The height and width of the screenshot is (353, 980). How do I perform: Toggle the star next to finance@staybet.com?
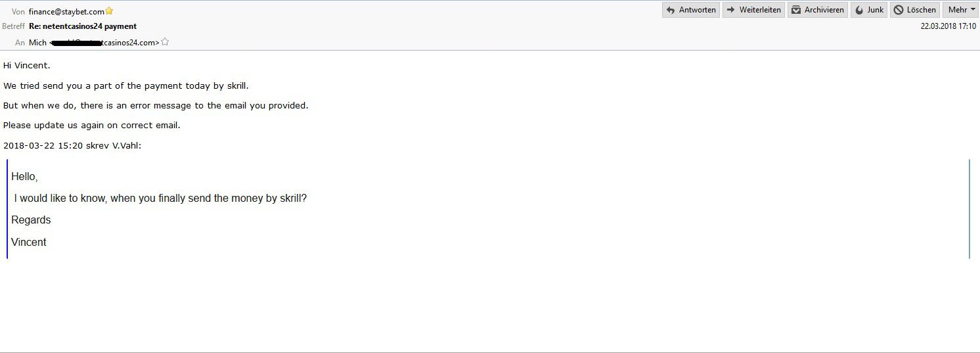(109, 11)
